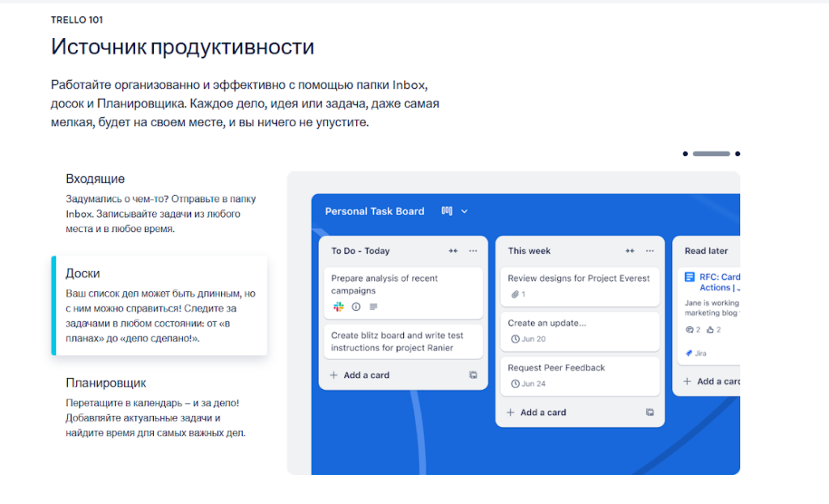Open the RFC: Card Actions link

(x=720, y=282)
